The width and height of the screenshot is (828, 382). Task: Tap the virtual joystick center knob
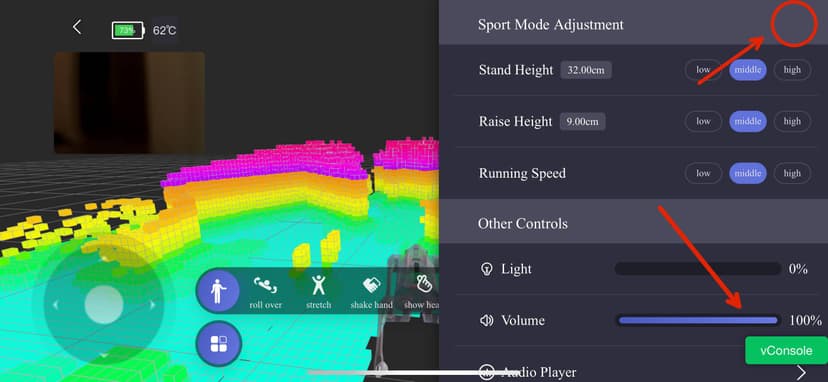click(x=104, y=305)
